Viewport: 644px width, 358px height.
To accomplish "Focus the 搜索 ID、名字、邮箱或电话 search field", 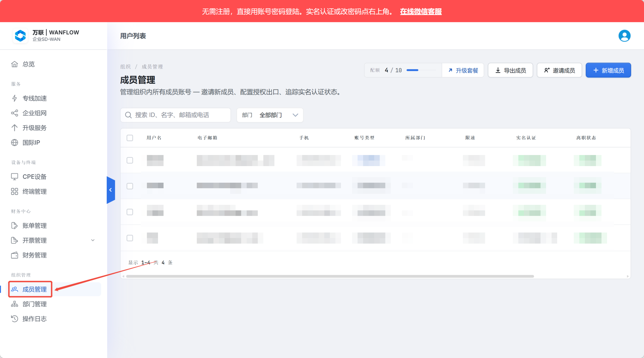I will click(x=176, y=115).
